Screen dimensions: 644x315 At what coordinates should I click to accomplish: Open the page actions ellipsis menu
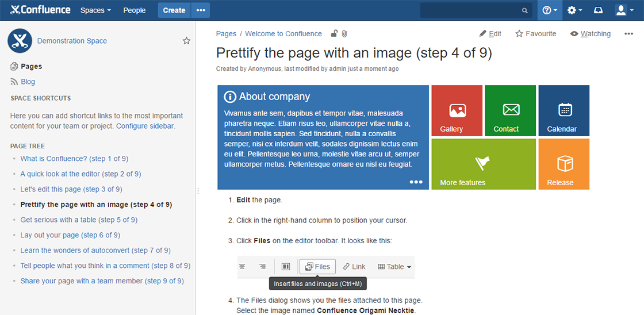click(x=628, y=34)
